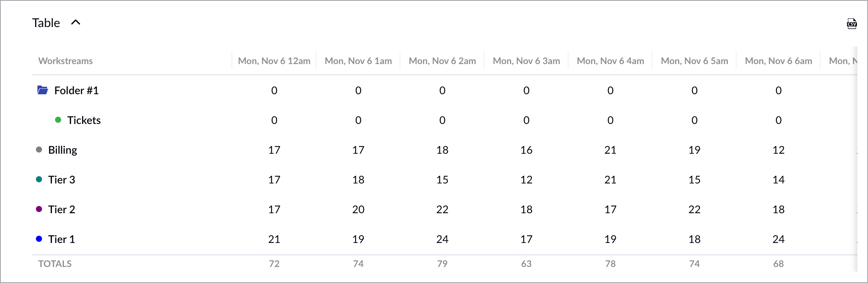This screenshot has height=283, width=868.
Task: Click the blue Tier 1 dot
Action: [x=39, y=239]
